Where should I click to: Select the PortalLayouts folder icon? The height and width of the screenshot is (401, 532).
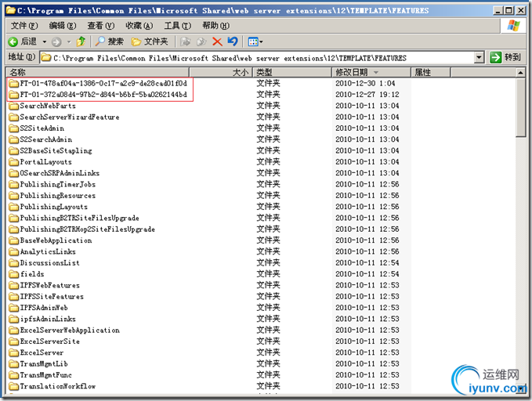pyautogui.click(x=14, y=162)
